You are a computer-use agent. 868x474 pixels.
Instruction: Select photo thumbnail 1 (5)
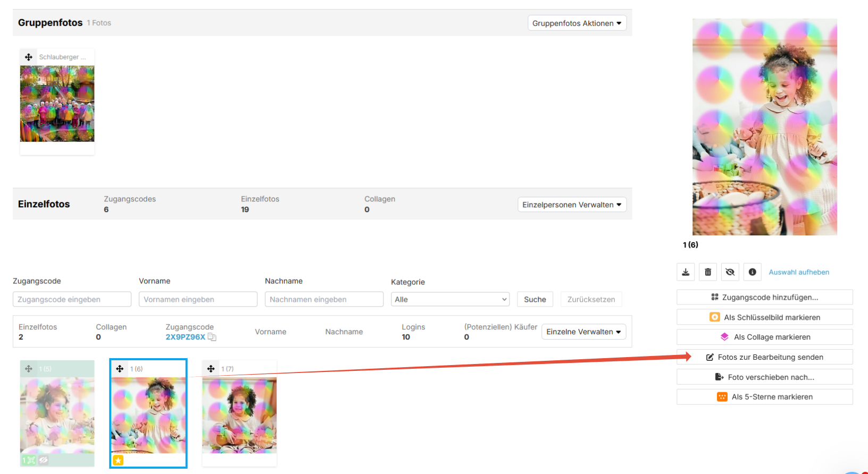[57, 416]
